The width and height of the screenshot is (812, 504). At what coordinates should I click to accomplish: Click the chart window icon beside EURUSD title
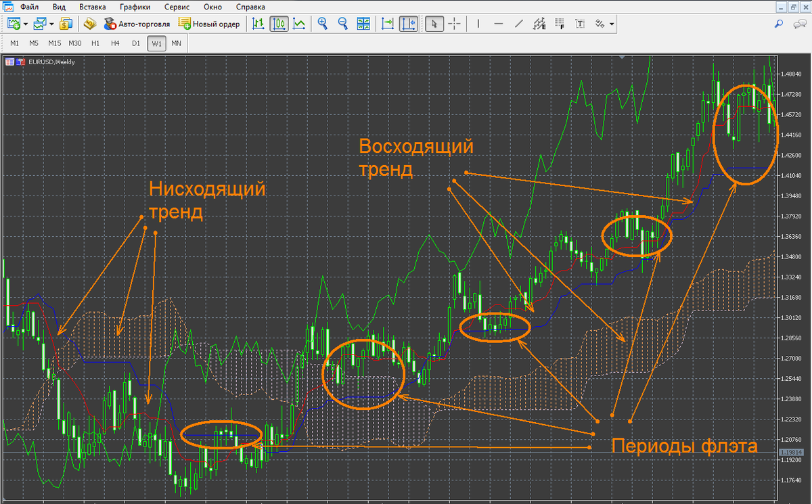(9, 62)
